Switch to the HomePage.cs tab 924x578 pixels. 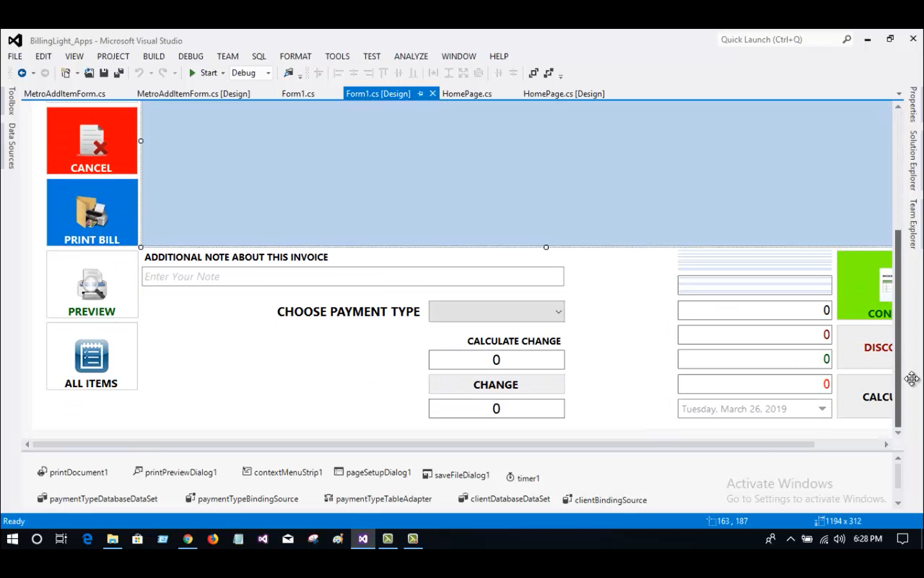click(x=467, y=93)
